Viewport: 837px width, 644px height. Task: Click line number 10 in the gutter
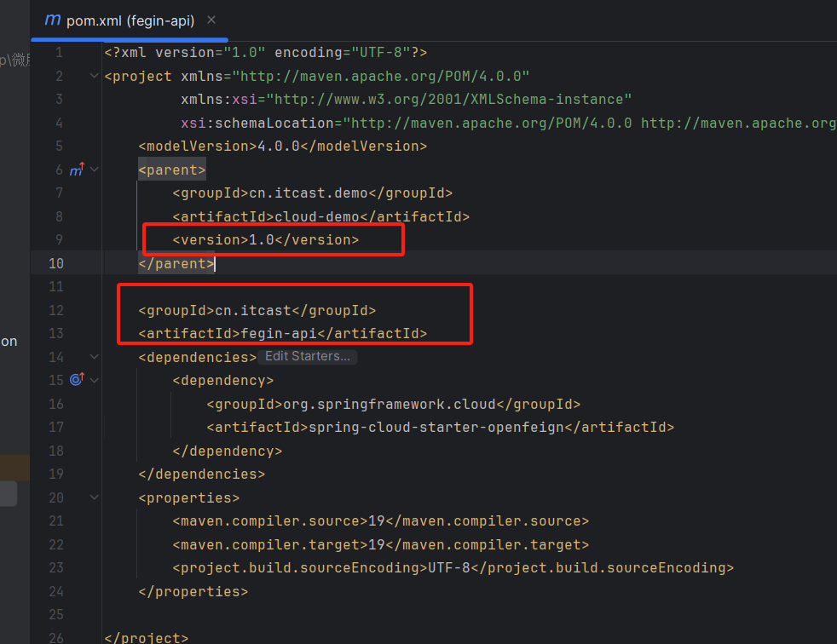point(56,263)
